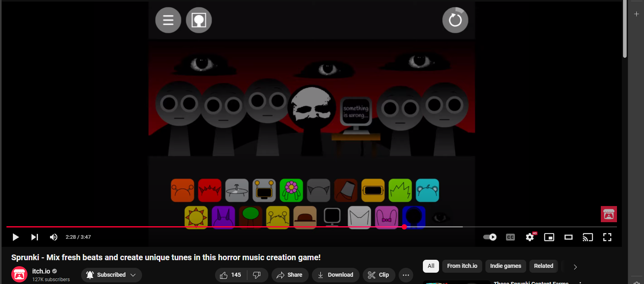Click the page vertical scrollbar
Image resolution: width=644 pixels, height=284 pixels.
(x=625, y=29)
